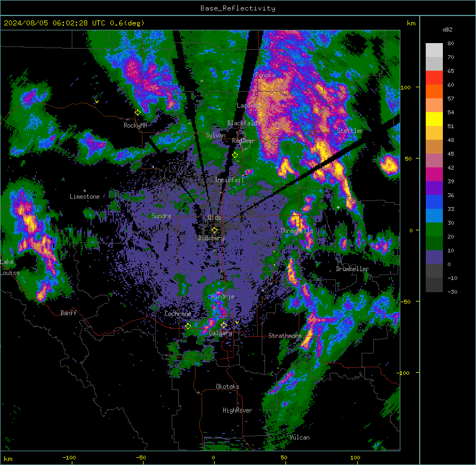476x465 pixels.
Task: Click the dark orange 57-60 dBZ legend swatch
Action: [434, 92]
